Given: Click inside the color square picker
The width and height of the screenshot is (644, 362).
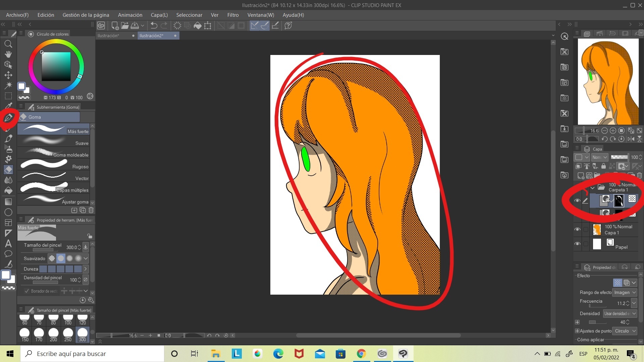Looking at the screenshot, I should [56, 66].
